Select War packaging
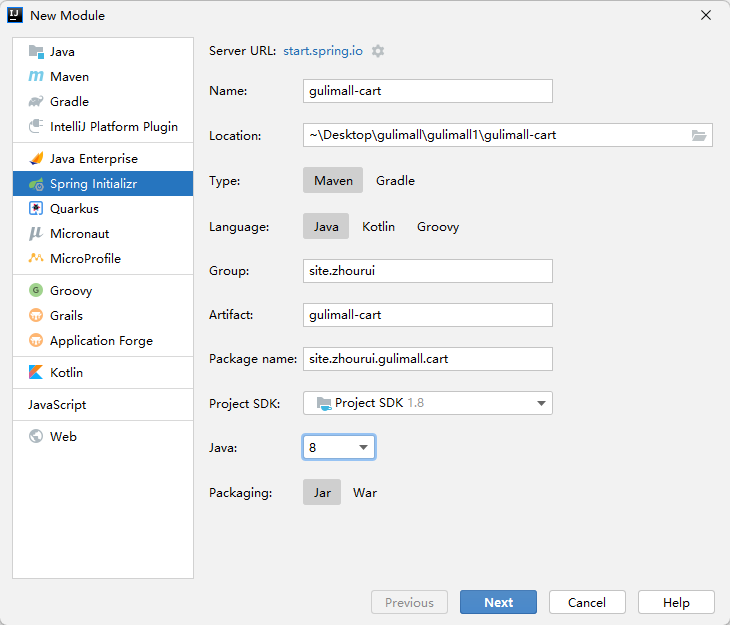 coord(365,492)
